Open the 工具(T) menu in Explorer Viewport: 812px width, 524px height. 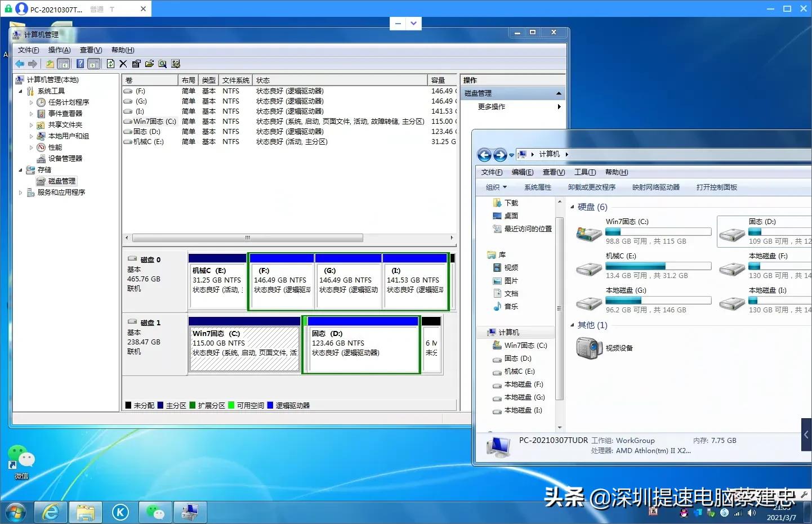585,172
